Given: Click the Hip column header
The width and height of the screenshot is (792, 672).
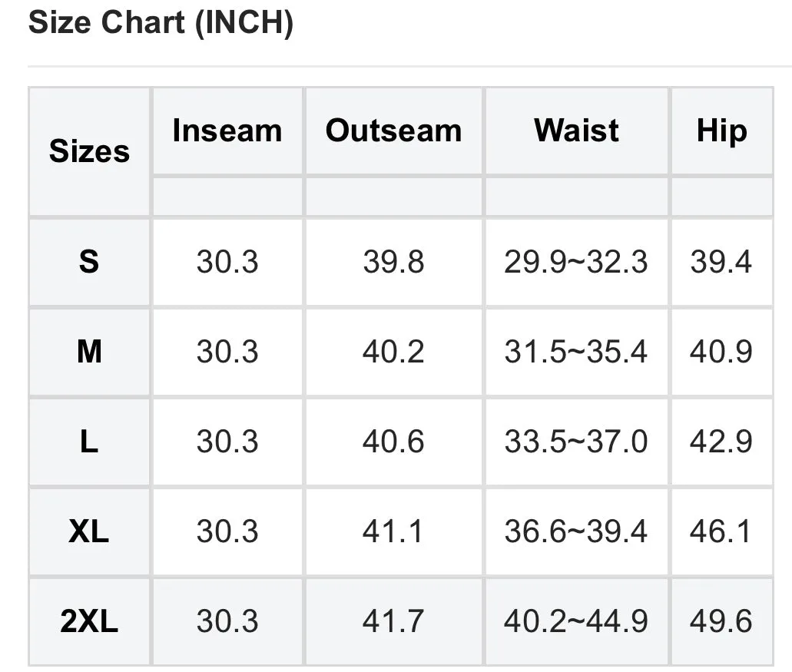Looking at the screenshot, I should tap(721, 131).
